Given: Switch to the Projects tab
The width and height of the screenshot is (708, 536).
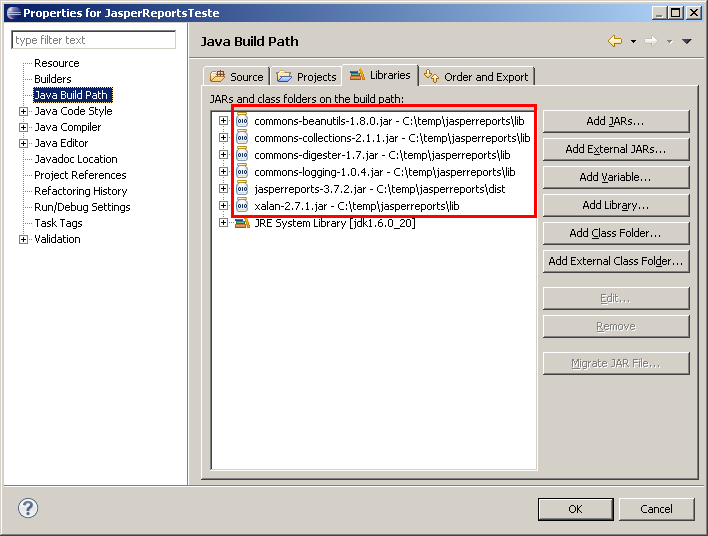Looking at the screenshot, I should pos(306,76).
